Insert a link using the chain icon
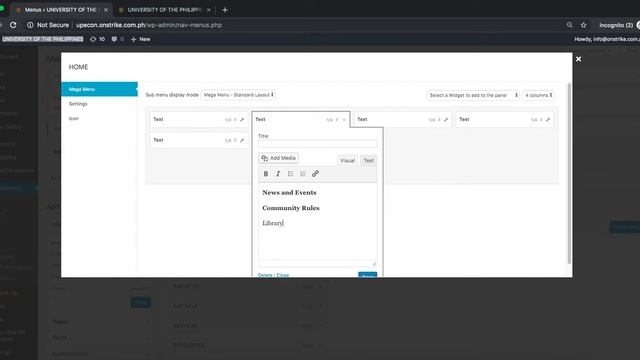The height and width of the screenshot is (360, 640). pyautogui.click(x=315, y=174)
